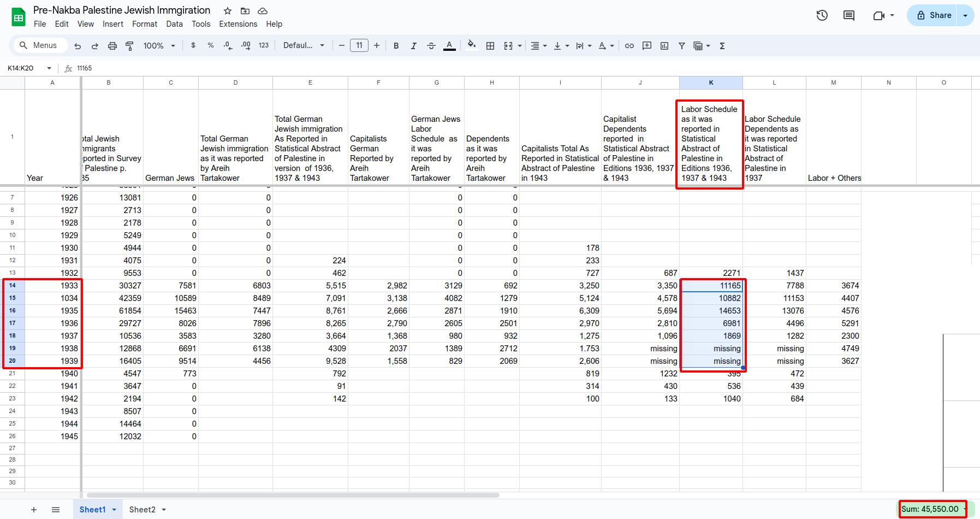Format as percent icon

point(211,45)
